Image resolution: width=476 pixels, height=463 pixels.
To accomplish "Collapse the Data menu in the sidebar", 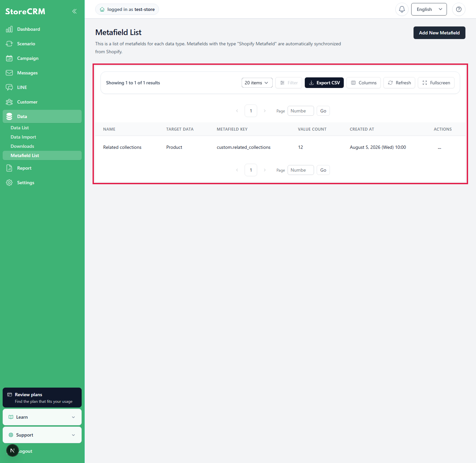I will tap(42, 116).
